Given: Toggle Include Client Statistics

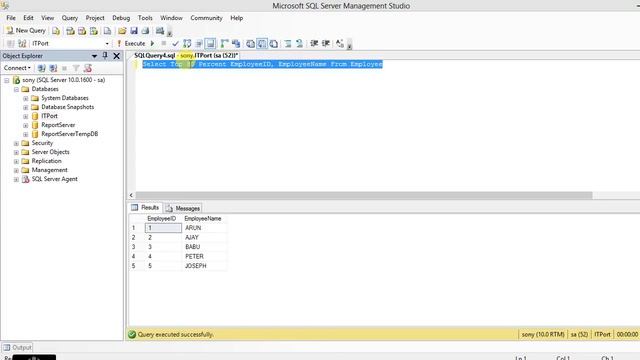Looking at the screenshot, I should tap(236, 43).
